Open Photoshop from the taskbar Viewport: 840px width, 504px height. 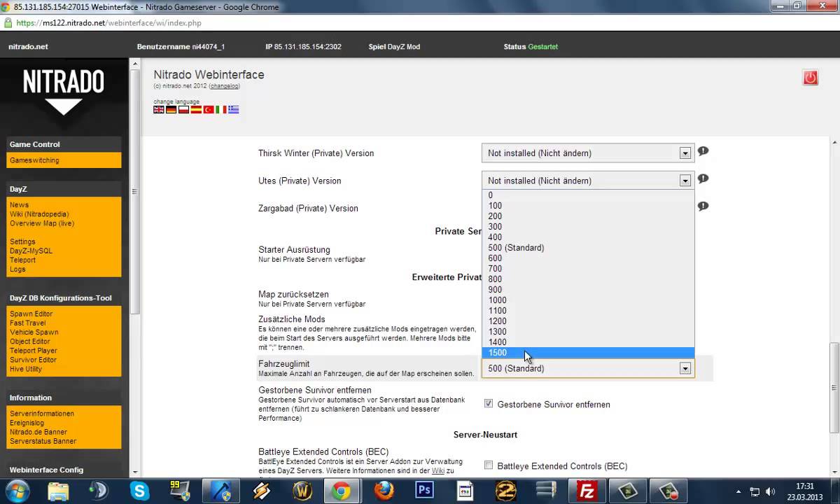pos(424,491)
